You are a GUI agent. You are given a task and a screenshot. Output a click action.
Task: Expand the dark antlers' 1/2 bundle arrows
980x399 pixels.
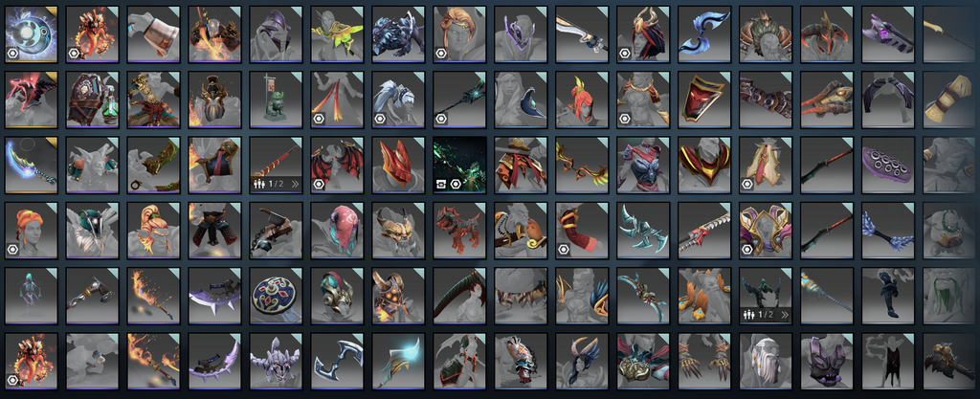coord(785,316)
